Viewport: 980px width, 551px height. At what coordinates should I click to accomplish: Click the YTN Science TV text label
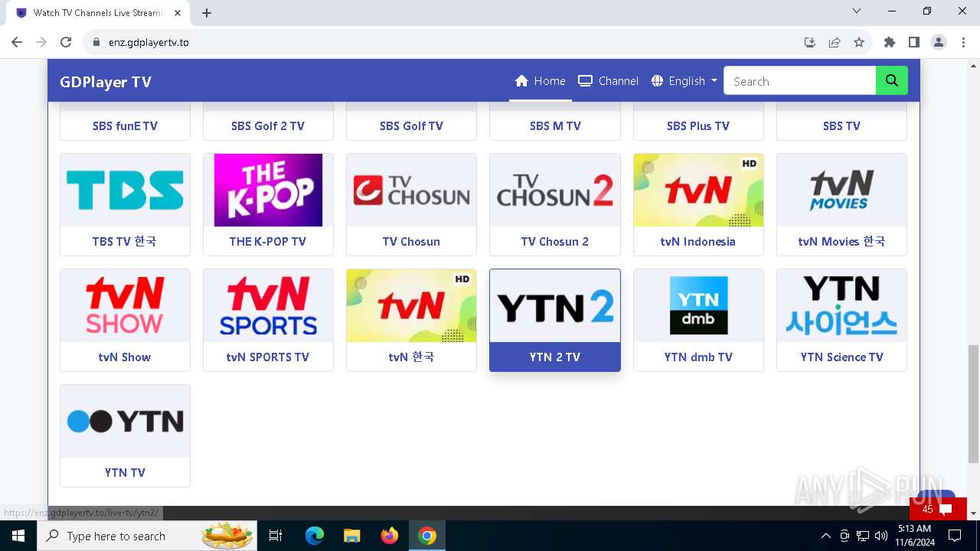pos(841,357)
